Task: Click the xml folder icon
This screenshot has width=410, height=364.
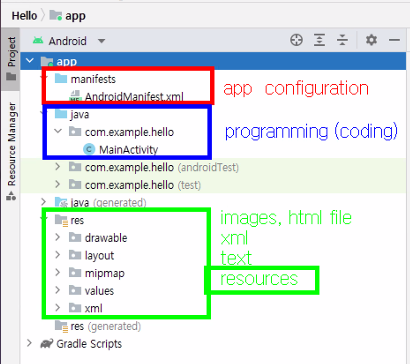Action: click(x=75, y=308)
